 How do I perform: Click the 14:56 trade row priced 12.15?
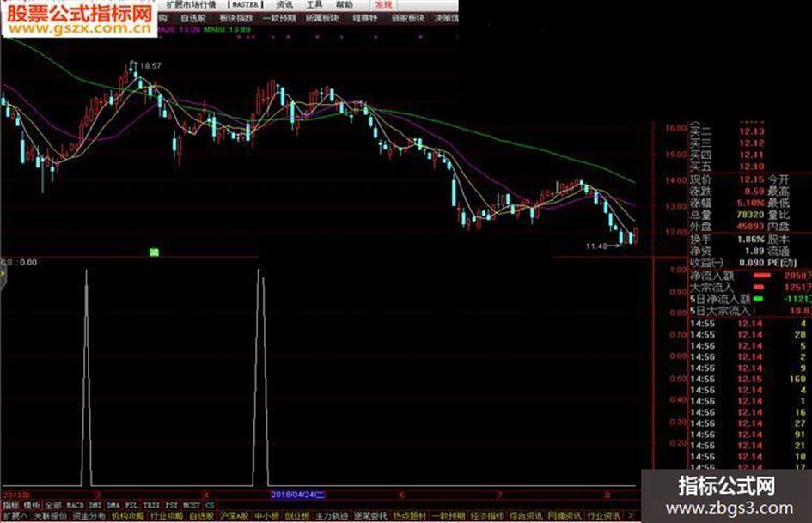tap(748, 379)
